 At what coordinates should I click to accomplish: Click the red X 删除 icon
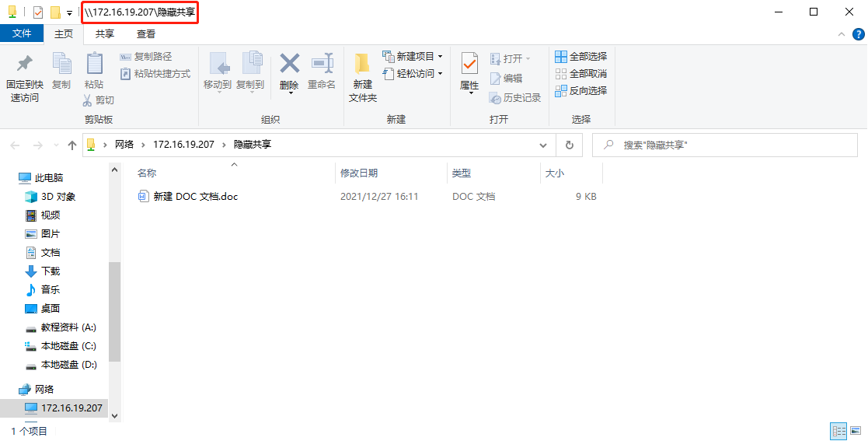[x=290, y=64]
